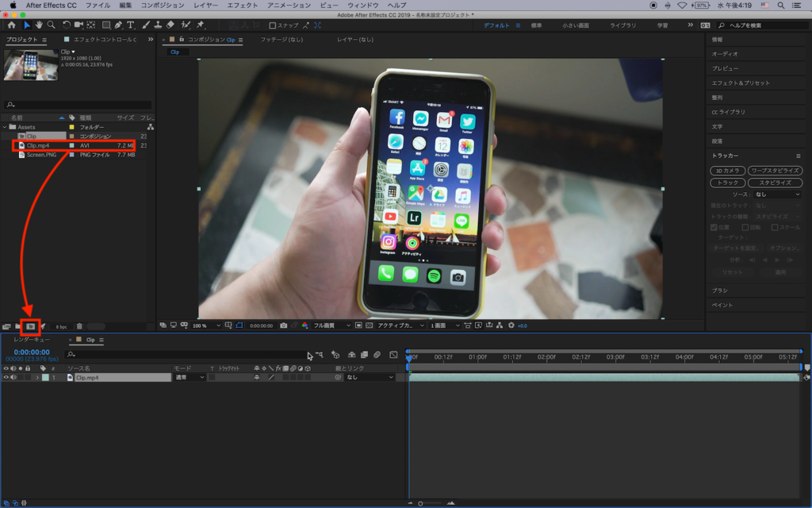
Task: Open the フル画質 resolution dropdown
Action: (331, 325)
